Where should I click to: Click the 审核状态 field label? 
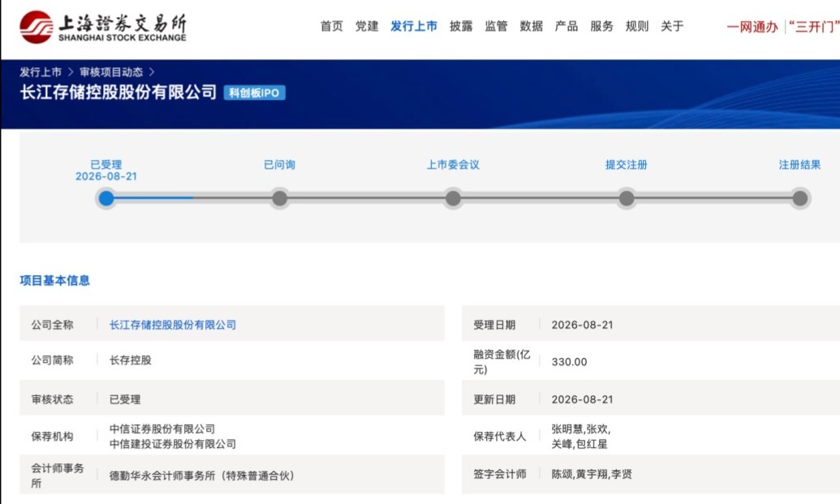[x=52, y=399]
